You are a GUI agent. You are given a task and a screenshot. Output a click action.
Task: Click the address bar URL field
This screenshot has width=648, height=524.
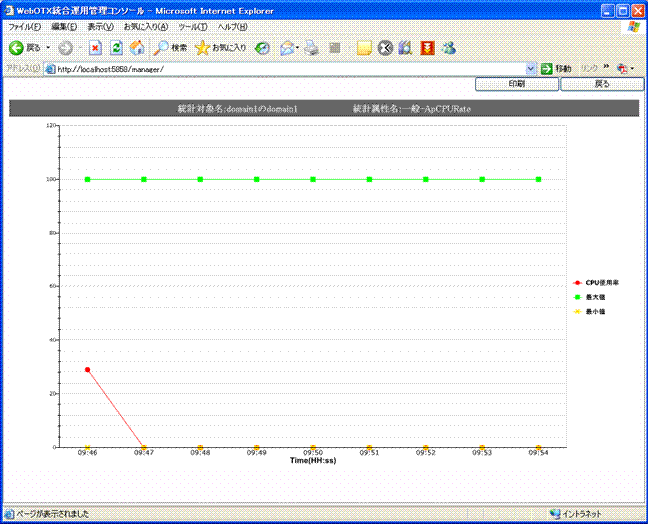[x=290, y=69]
